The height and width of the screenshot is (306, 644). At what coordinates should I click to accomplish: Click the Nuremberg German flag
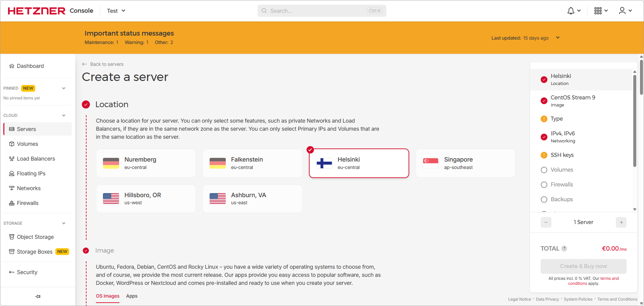111,163
